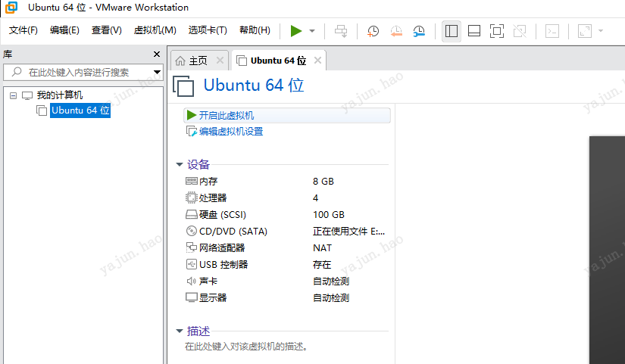625x364 pixels.
Task: Select the USB 控制器 device row
Action: [286, 264]
